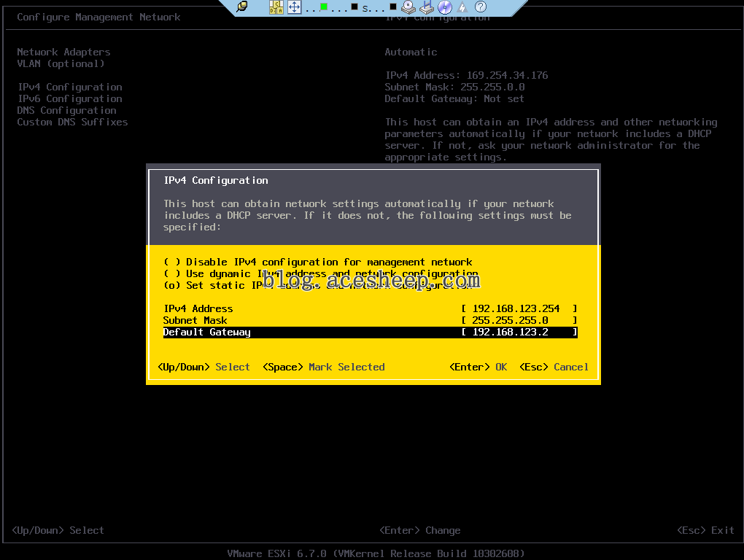Select the Default Gateway field

[x=518, y=332]
